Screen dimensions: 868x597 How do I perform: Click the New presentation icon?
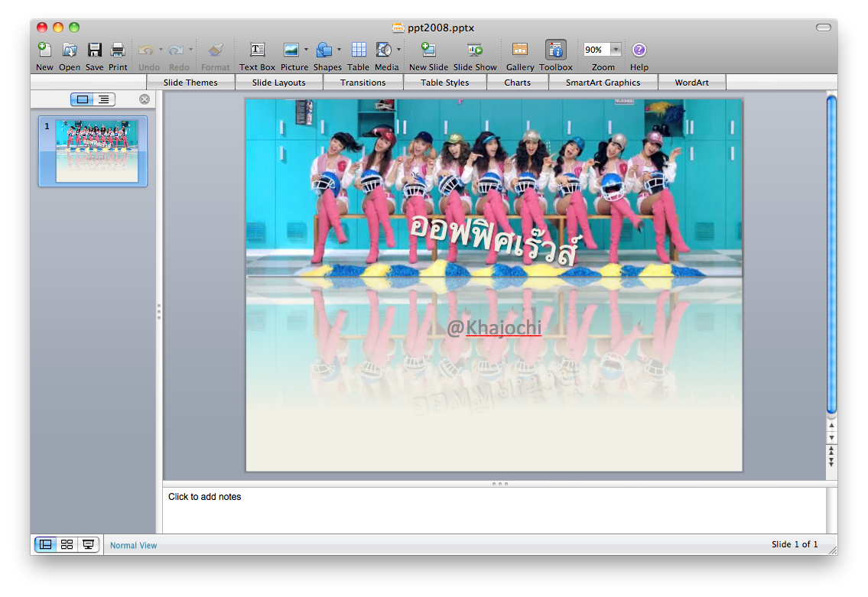44,50
